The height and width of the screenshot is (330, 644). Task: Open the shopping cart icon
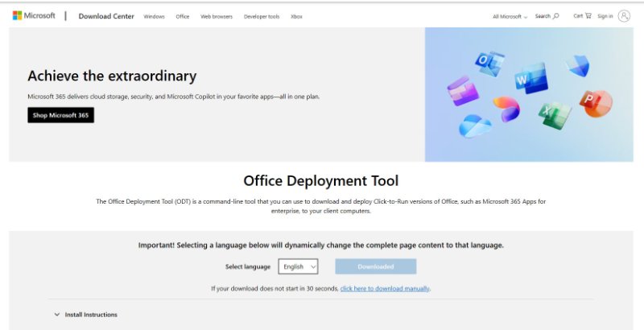588,15
